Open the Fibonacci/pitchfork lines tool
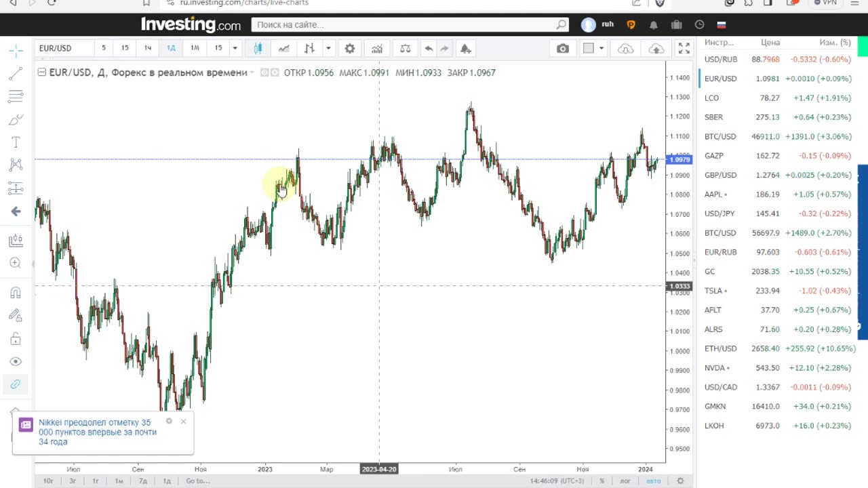The image size is (868, 488). click(x=16, y=97)
